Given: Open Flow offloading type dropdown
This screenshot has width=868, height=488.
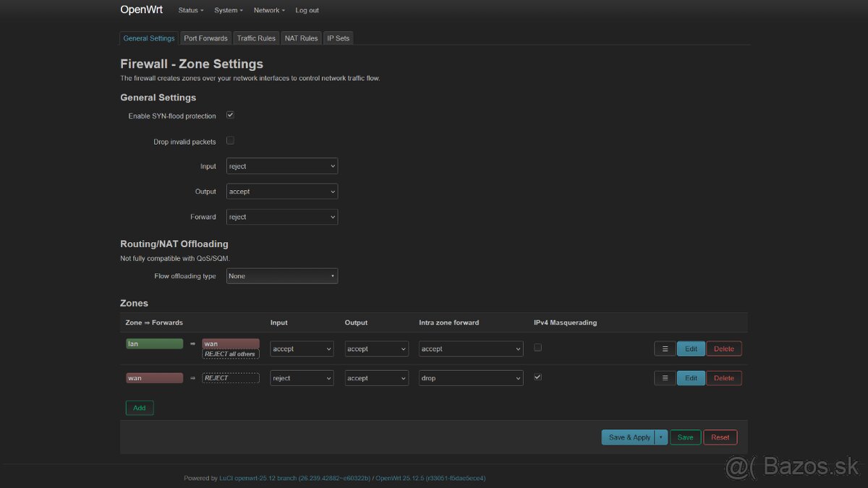Looking at the screenshot, I should [x=282, y=276].
